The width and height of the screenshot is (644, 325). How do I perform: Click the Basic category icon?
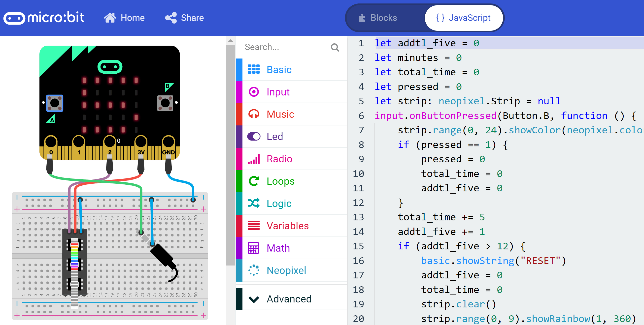tap(254, 70)
